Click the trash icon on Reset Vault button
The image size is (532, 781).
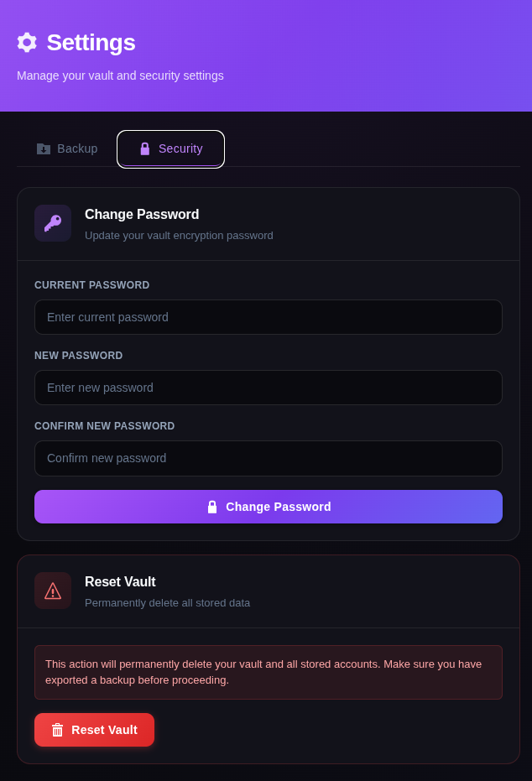tap(57, 730)
